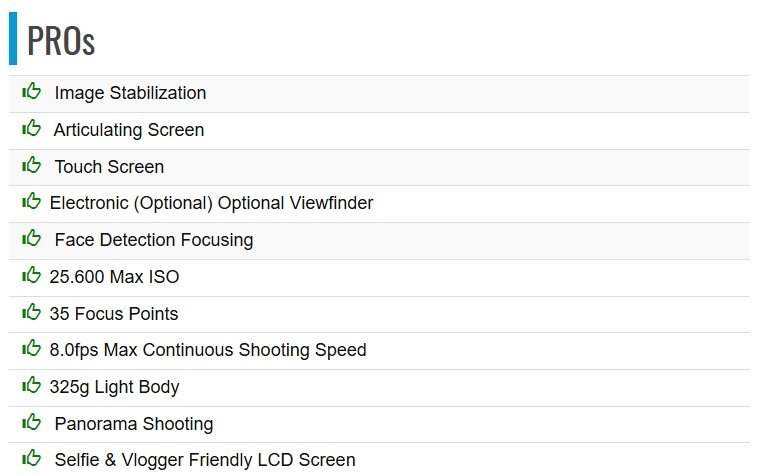Click thumbs-up icon beside 325g Light Body
Viewport: 762px width, 475px height.
32,386
